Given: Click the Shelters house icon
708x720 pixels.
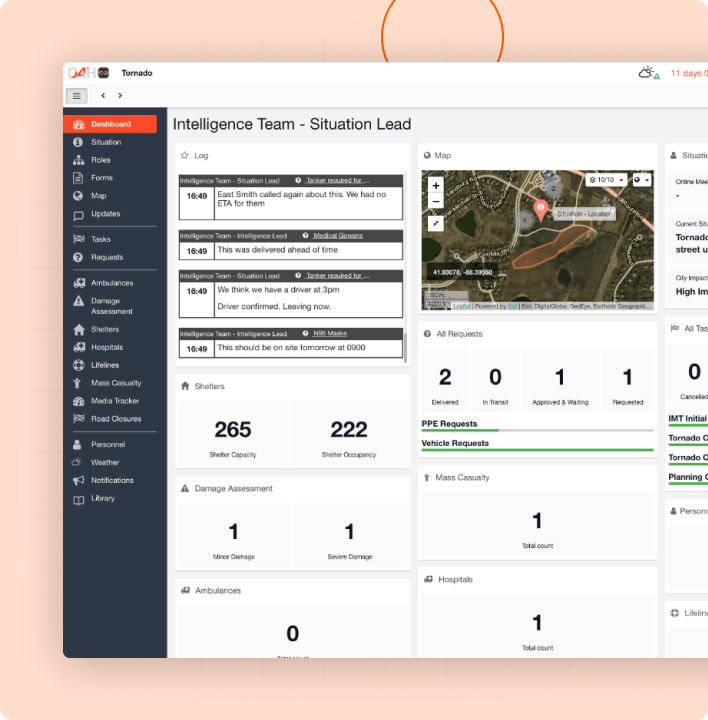Looking at the screenshot, I should click(x=79, y=329).
